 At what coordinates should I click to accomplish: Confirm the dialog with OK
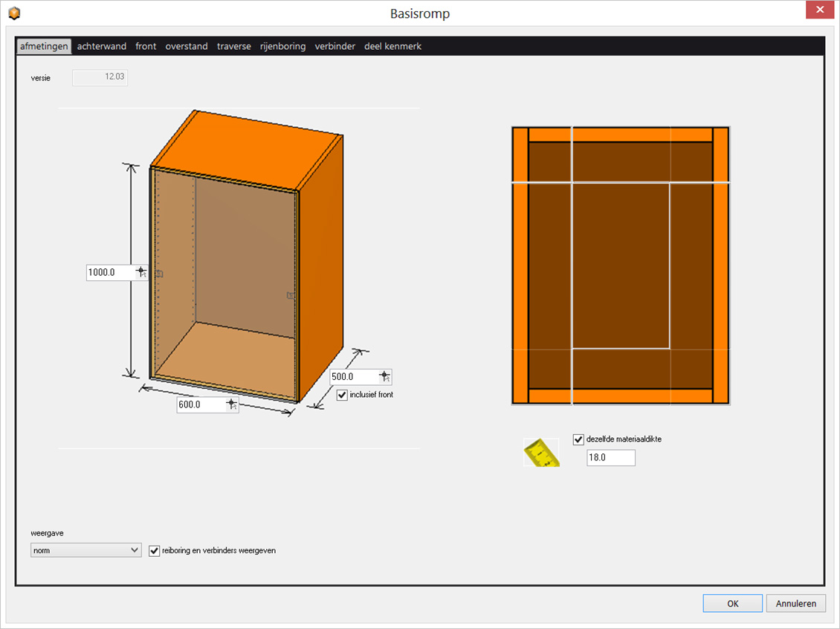732,603
